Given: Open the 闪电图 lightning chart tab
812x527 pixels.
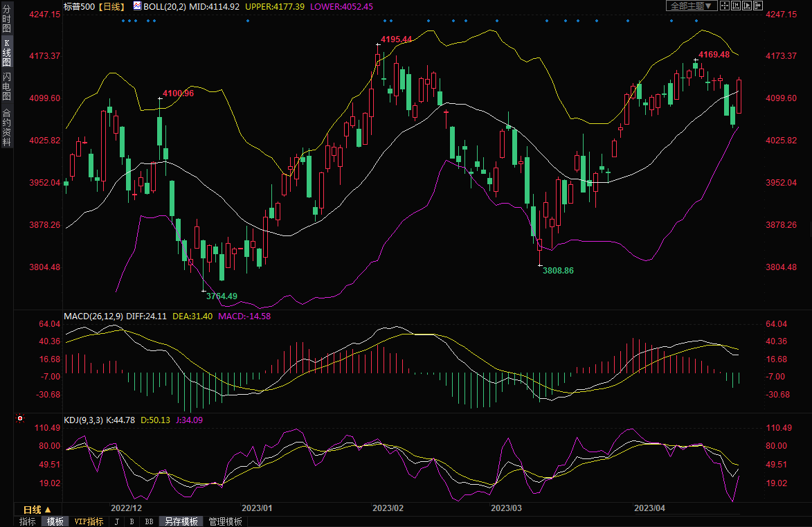Looking at the screenshot, I should click(6, 87).
